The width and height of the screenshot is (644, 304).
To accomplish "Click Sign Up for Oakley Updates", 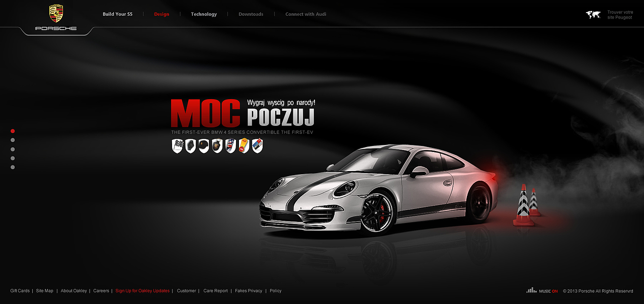I will 143,291.
